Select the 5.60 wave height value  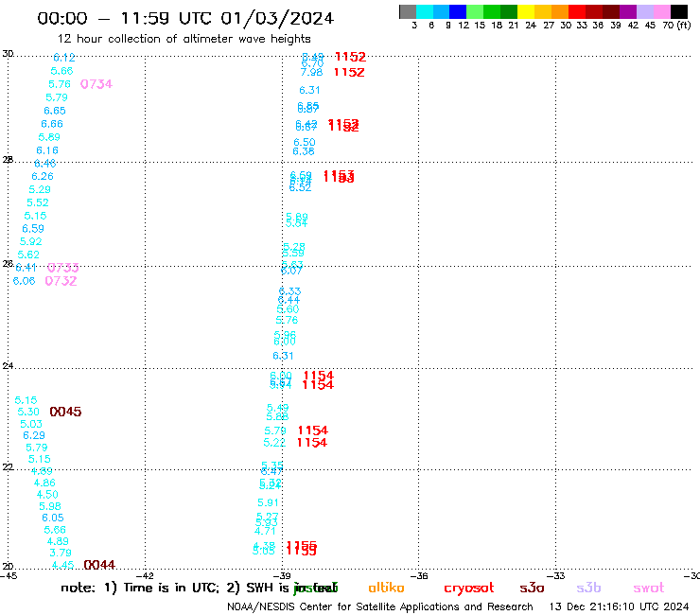click(288, 309)
